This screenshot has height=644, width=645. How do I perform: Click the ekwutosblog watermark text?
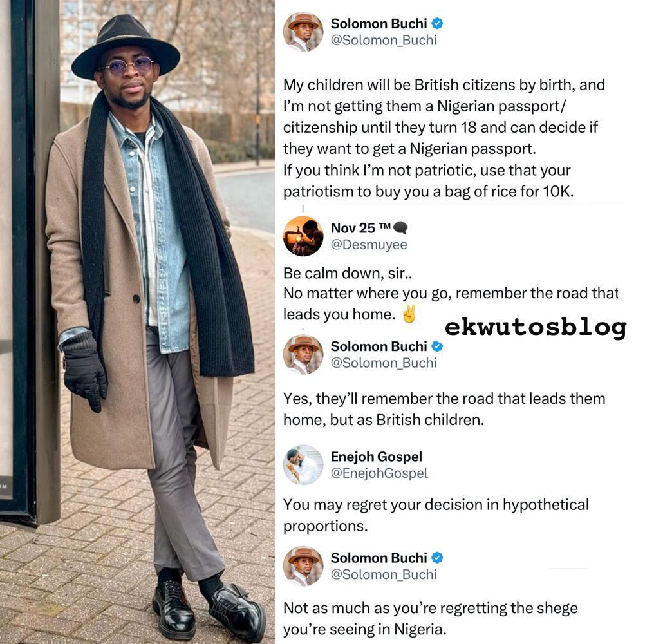coord(536,328)
